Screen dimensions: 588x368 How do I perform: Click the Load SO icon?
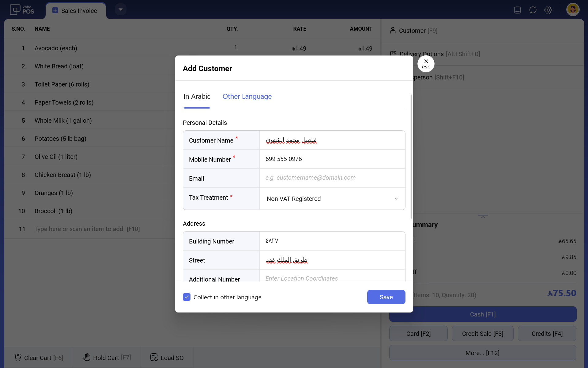click(x=154, y=357)
